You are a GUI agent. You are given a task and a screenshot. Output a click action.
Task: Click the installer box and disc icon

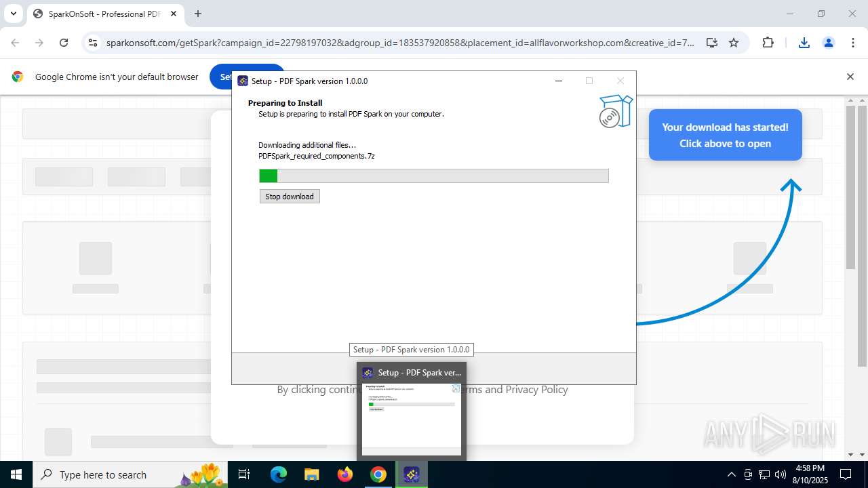coord(615,112)
